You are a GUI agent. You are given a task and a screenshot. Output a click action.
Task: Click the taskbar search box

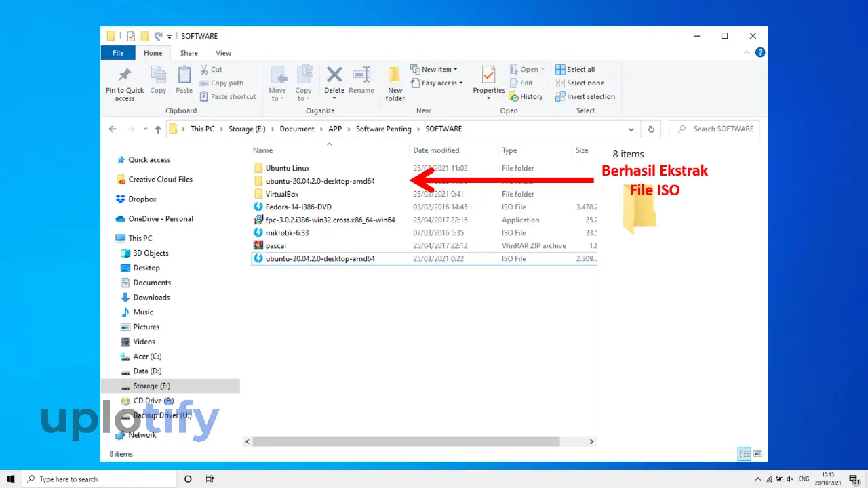(x=99, y=479)
